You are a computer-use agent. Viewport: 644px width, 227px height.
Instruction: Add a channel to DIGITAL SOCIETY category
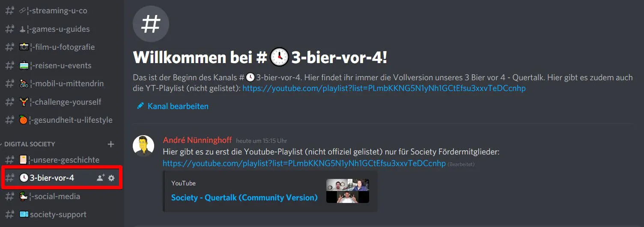[x=111, y=144]
